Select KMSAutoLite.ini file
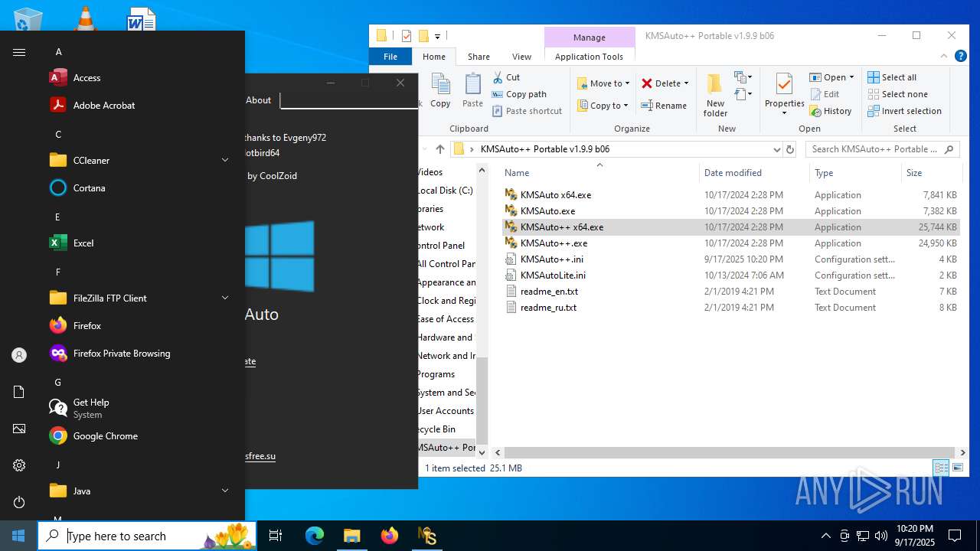Image resolution: width=980 pixels, height=551 pixels. tap(553, 275)
